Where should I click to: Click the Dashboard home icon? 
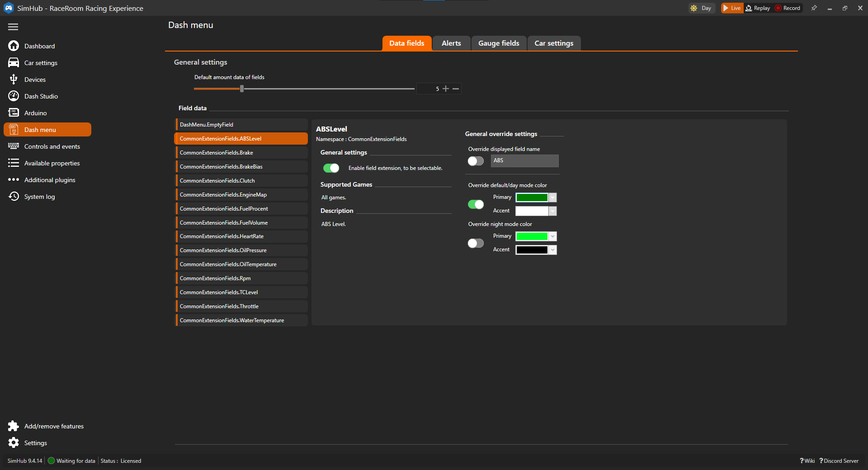tap(14, 46)
